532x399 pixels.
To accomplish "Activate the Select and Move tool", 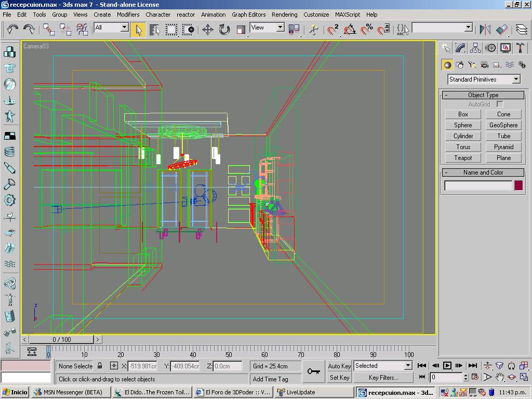I will 208,30.
